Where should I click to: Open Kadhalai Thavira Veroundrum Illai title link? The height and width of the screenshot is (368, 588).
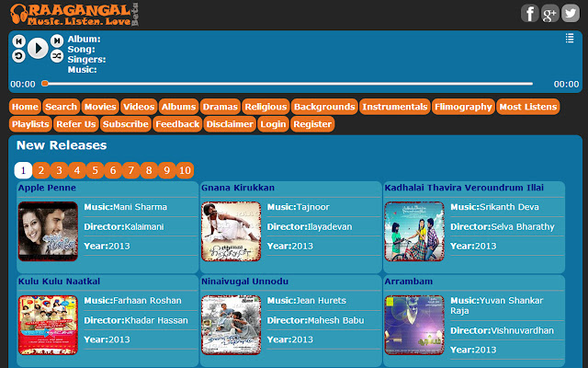coord(464,188)
